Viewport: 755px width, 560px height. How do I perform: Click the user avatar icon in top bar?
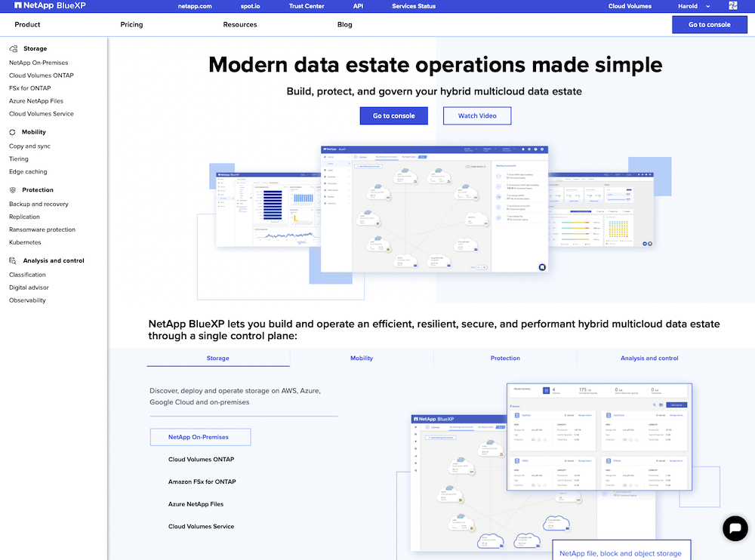733,6
